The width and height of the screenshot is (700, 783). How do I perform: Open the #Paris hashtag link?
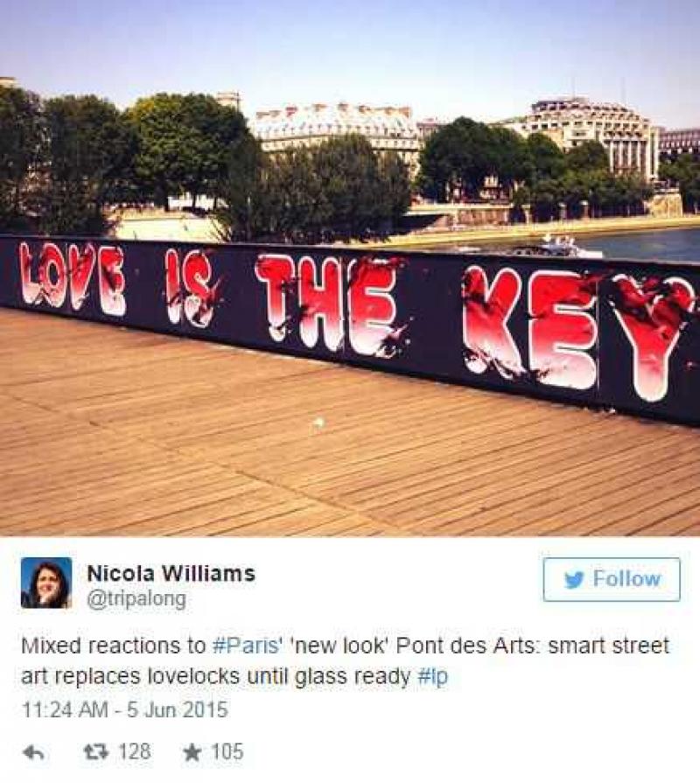pyautogui.click(x=245, y=645)
